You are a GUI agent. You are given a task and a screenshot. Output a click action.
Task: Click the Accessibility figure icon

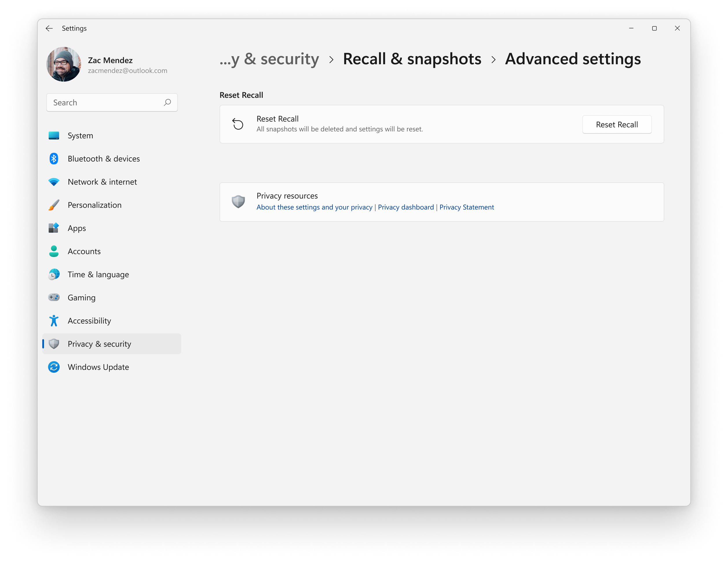coord(54,320)
